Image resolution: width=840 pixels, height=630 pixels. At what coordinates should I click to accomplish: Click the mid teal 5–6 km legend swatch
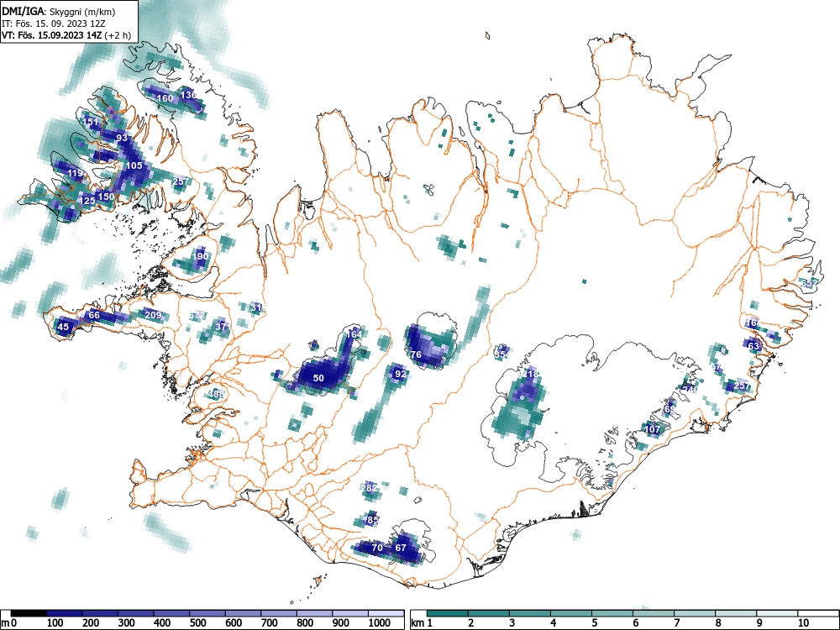click(612, 613)
